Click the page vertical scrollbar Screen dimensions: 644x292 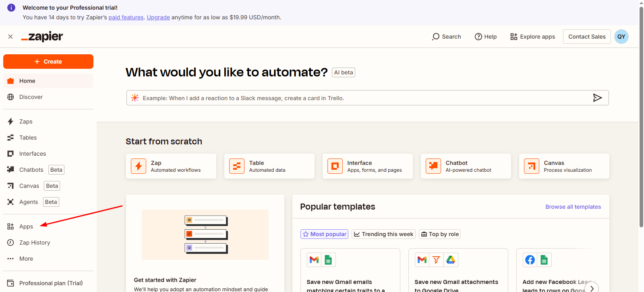[641, 117]
